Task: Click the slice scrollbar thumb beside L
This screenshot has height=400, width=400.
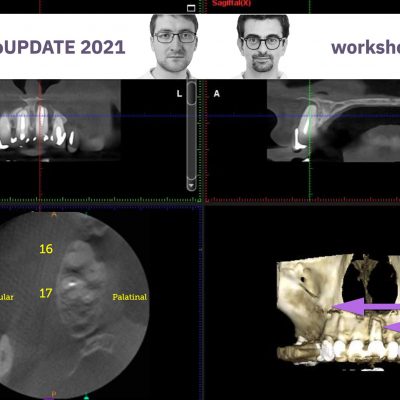Action: [x=191, y=93]
